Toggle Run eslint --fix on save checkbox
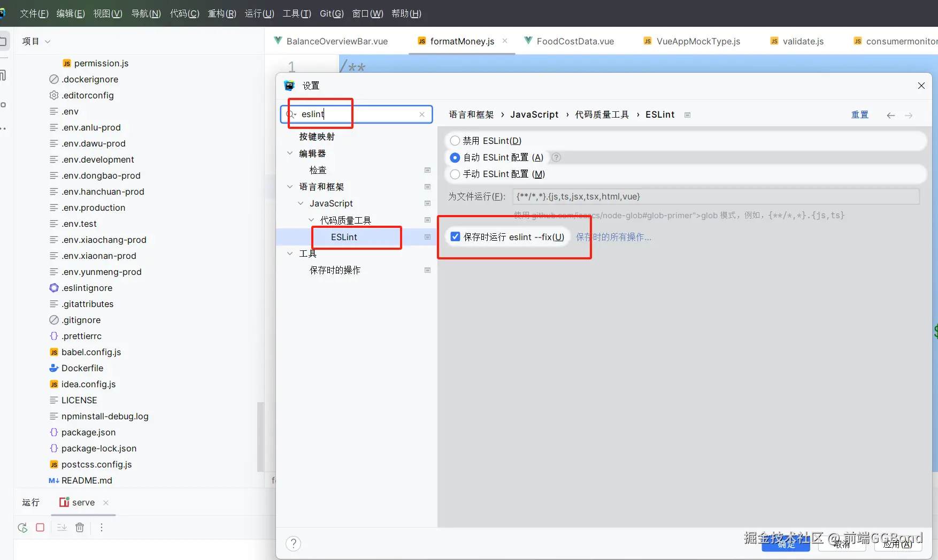Image resolution: width=938 pixels, height=560 pixels. click(455, 237)
